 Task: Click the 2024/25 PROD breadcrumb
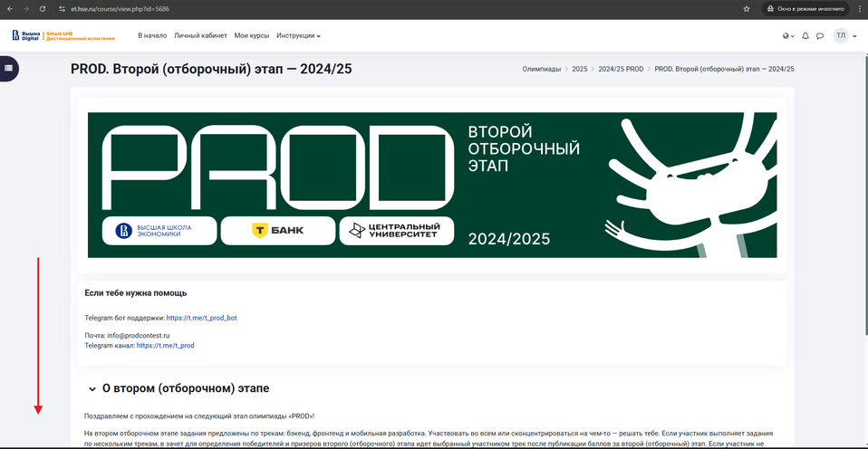tap(621, 69)
